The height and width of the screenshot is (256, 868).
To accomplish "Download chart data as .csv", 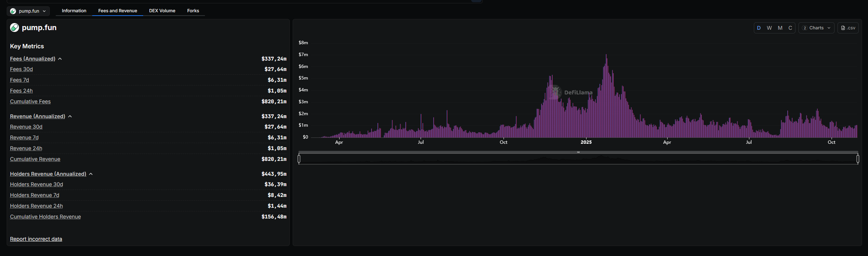I will coord(848,28).
